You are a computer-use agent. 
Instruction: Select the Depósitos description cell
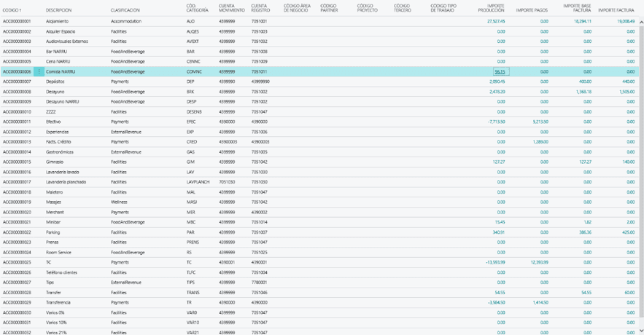tap(55, 82)
